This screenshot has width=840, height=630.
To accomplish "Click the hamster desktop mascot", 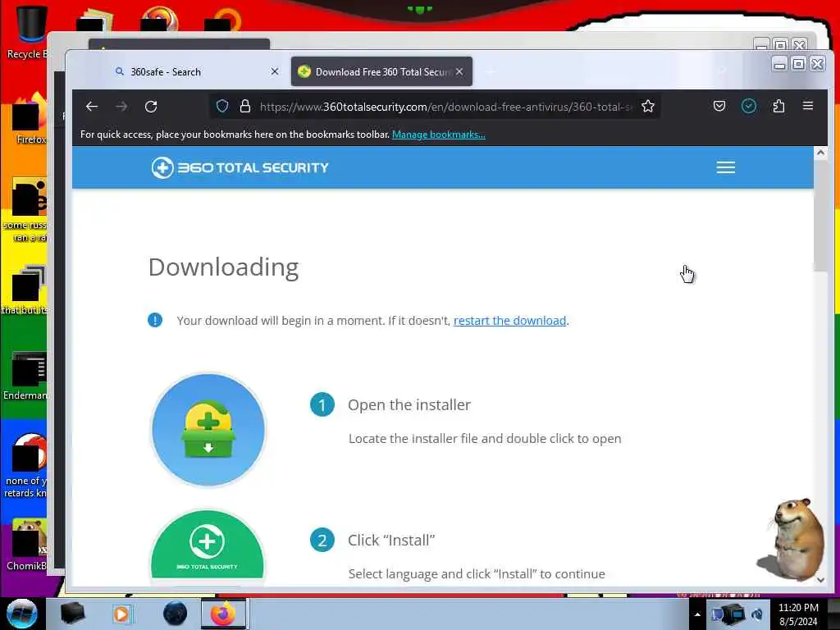I will (x=792, y=538).
